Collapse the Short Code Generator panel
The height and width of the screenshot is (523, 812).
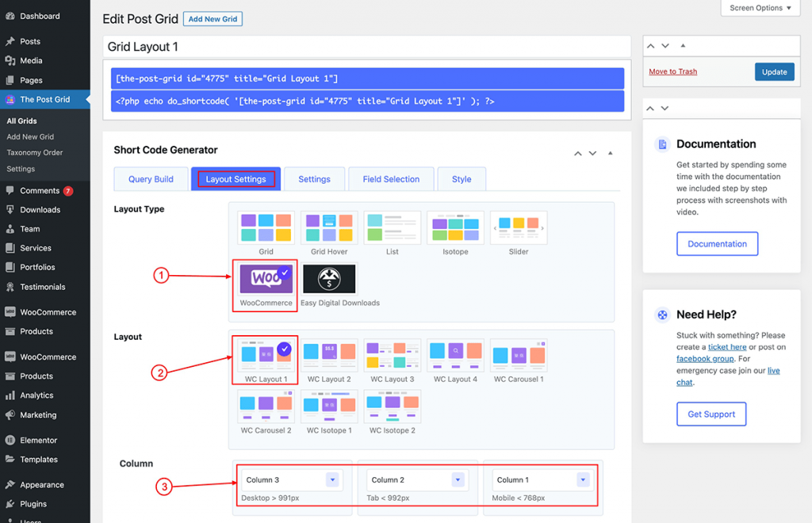point(610,153)
